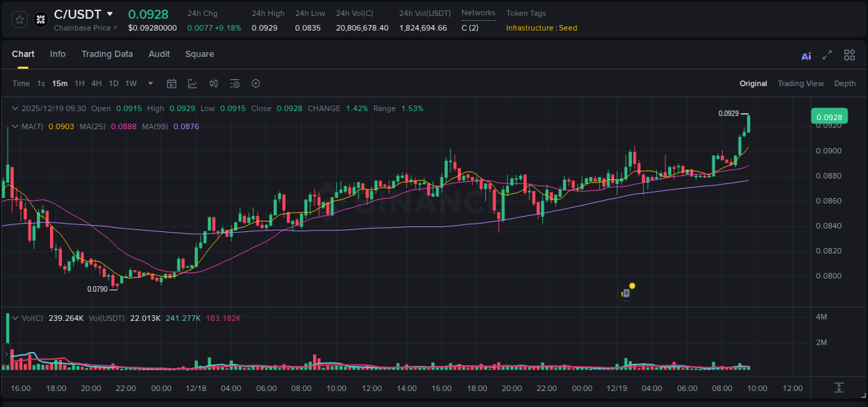The height and width of the screenshot is (407, 868).
Task: Collapse the OHLC info row chevron
Action: tap(15, 108)
